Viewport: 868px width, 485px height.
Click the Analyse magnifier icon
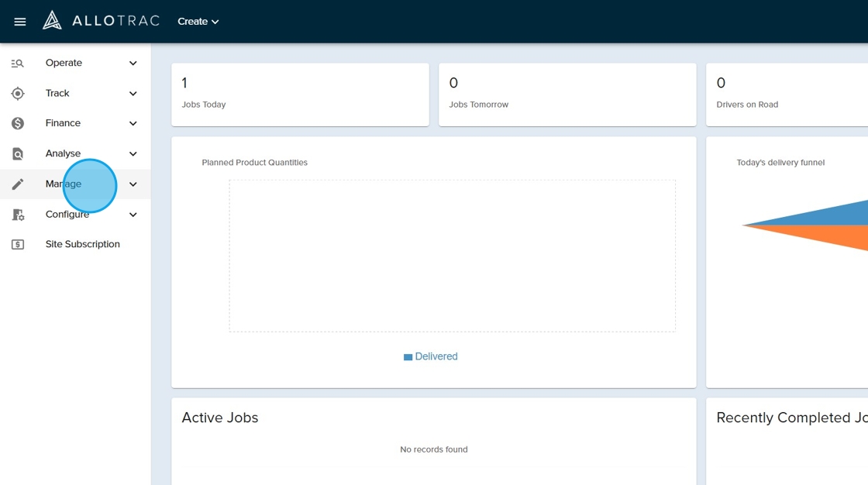click(x=18, y=154)
